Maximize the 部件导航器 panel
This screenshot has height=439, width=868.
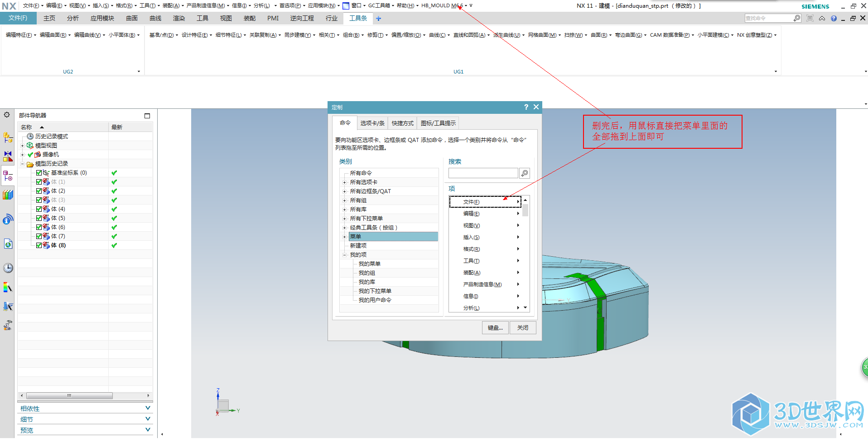pyautogui.click(x=147, y=116)
